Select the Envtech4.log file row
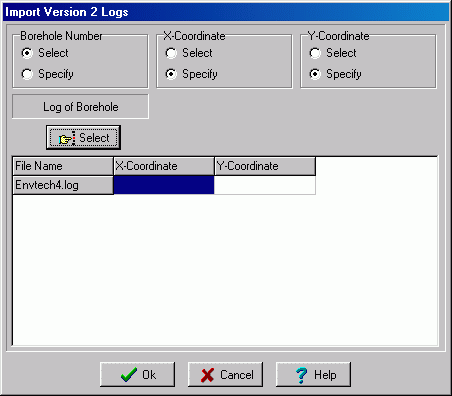 (x=63, y=185)
